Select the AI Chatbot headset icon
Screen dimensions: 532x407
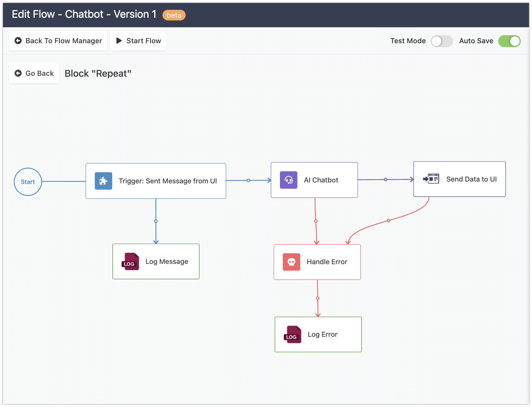coord(289,180)
